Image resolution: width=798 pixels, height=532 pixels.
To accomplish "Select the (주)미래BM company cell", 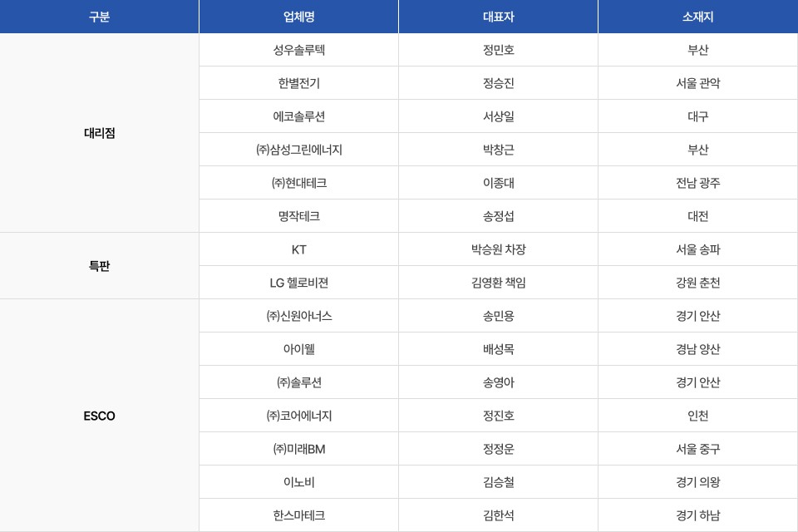I will 298,449.
